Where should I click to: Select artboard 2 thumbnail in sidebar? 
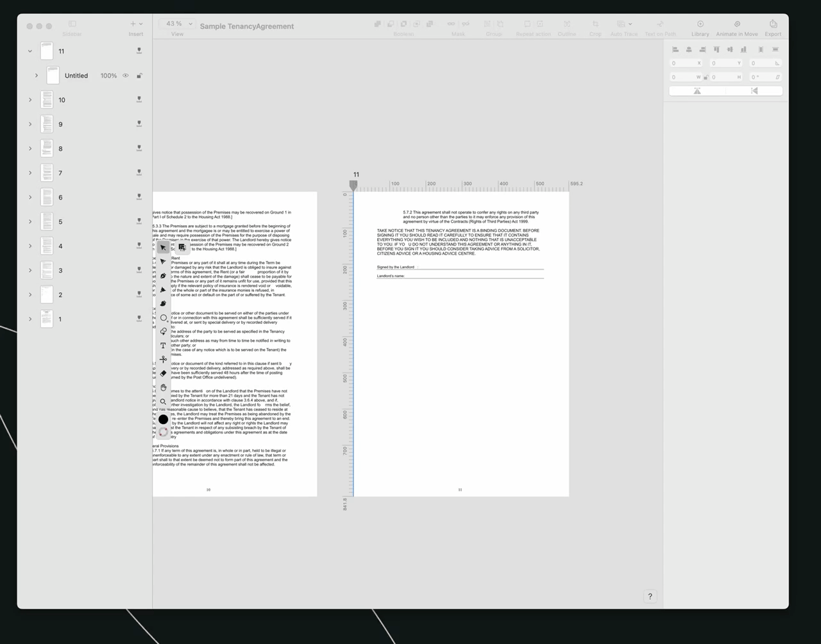click(47, 295)
